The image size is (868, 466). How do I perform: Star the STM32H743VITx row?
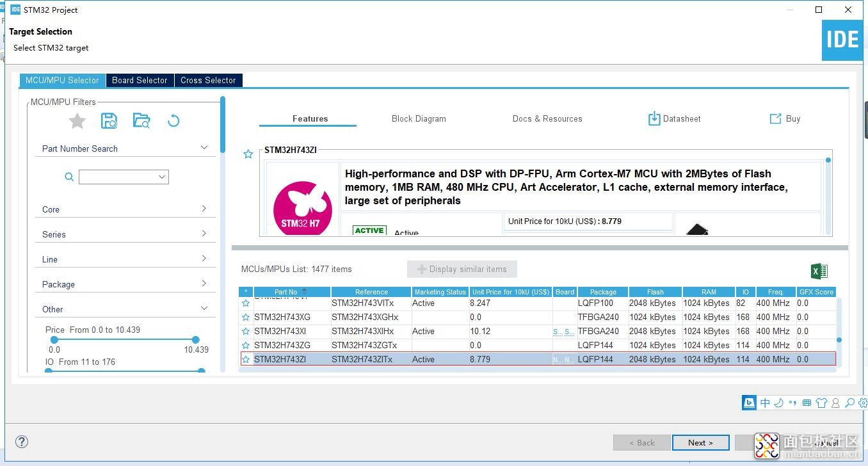(x=246, y=303)
